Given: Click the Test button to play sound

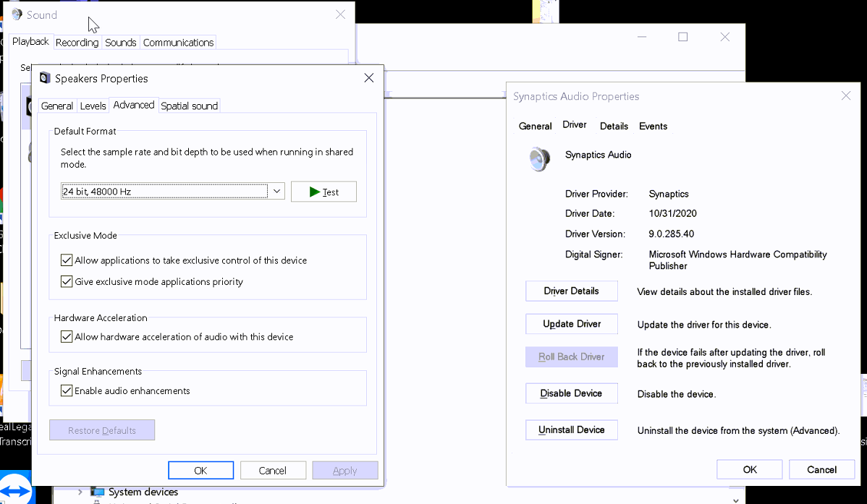Looking at the screenshot, I should click(x=323, y=192).
